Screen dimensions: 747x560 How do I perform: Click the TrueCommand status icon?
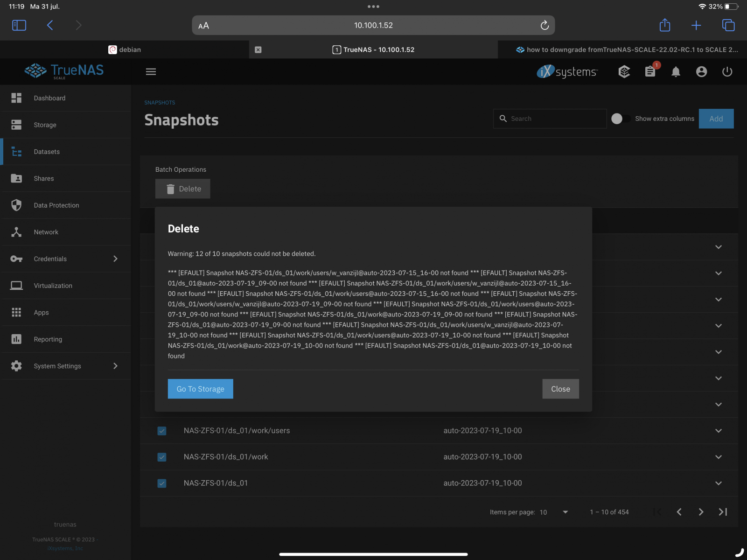(x=624, y=72)
